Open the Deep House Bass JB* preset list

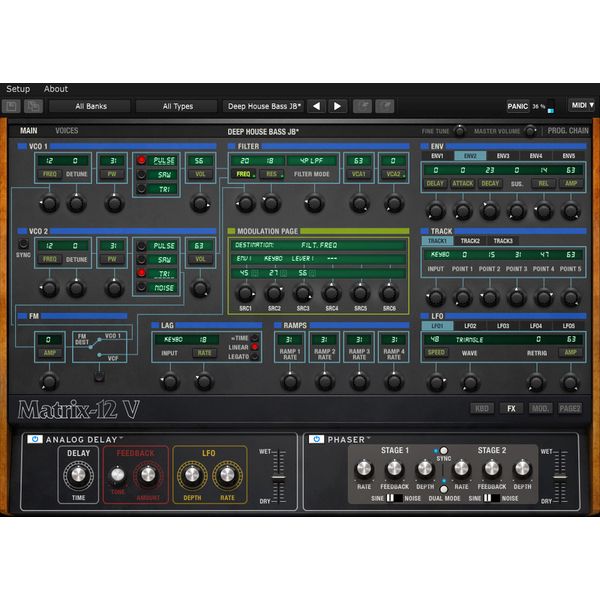click(264, 106)
